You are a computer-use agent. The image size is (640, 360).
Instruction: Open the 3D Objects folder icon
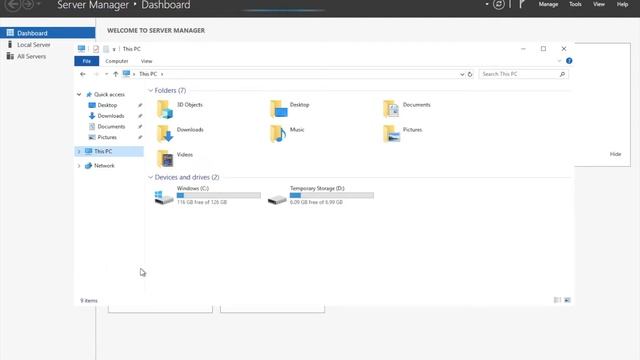coord(165,109)
